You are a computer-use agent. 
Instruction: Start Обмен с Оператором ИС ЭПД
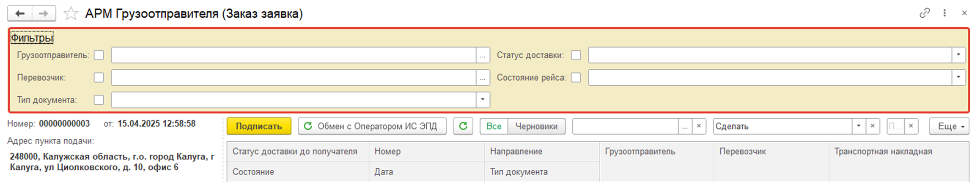372,126
